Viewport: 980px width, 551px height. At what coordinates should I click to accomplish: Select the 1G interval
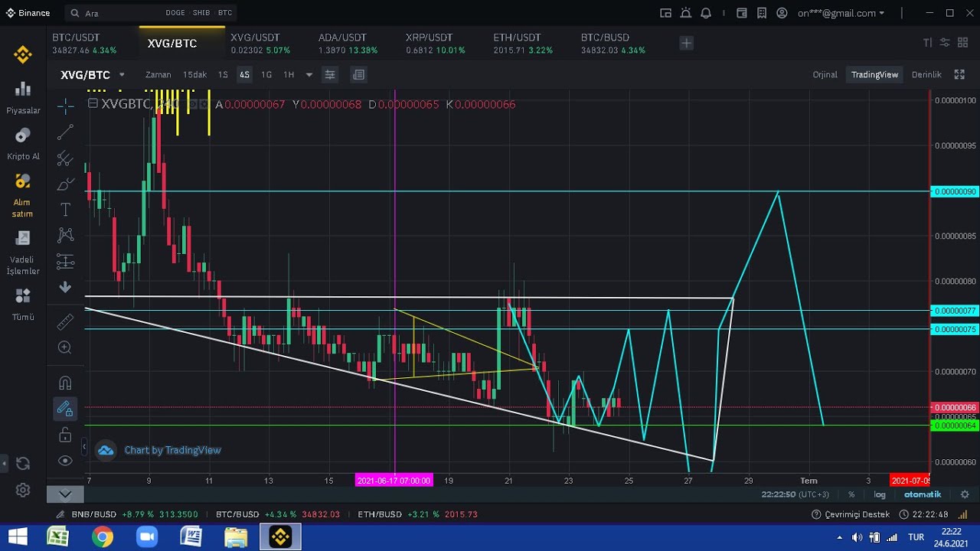266,74
